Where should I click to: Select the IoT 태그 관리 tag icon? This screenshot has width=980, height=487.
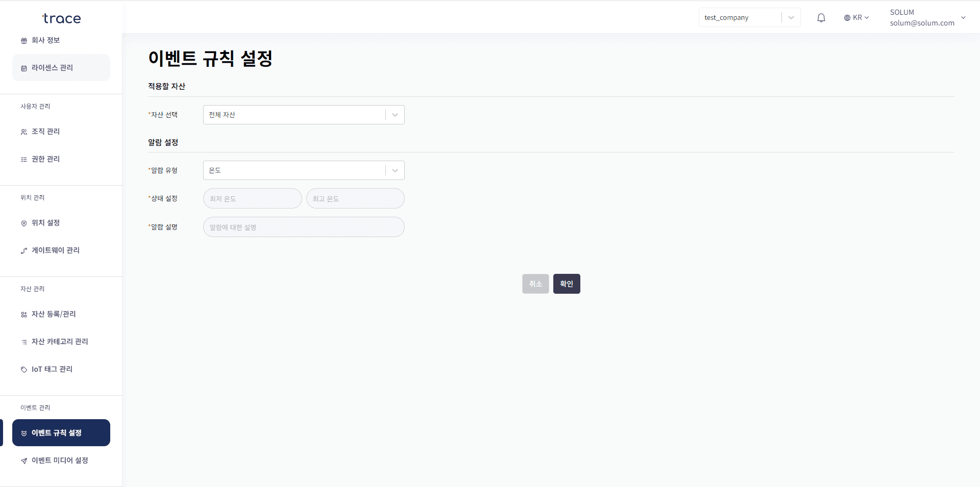click(x=24, y=369)
